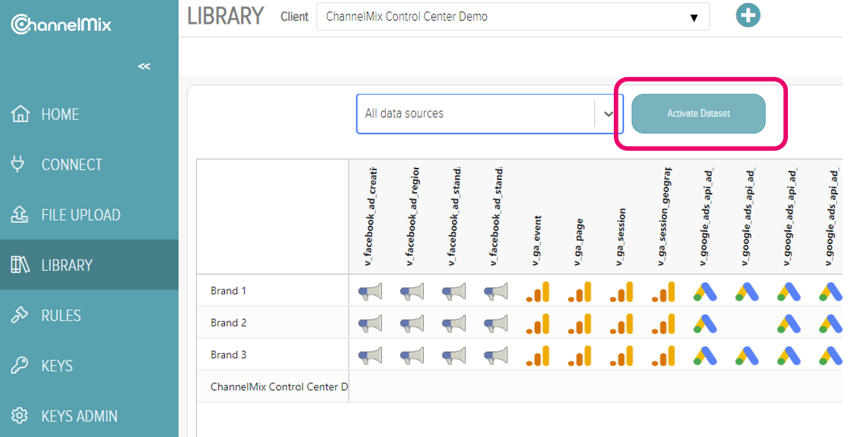Image resolution: width=868 pixels, height=437 pixels.
Task: Select the v_ga_session_geograp column header
Action: [663, 216]
